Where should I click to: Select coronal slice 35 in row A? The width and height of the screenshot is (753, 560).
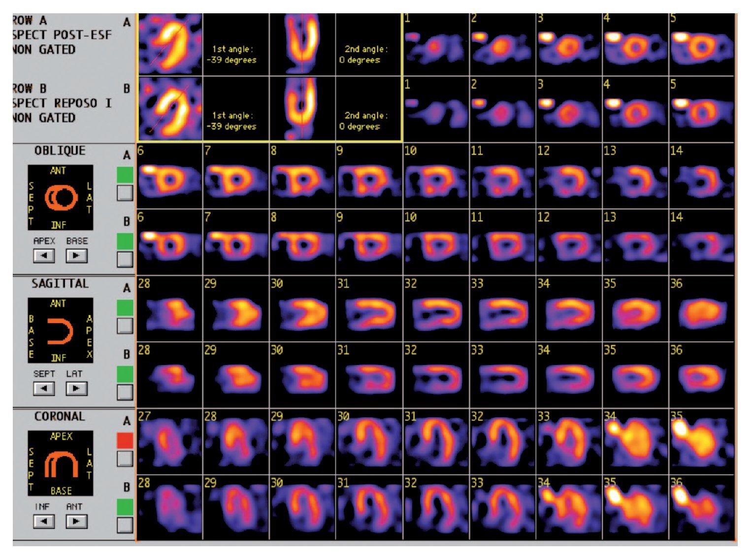click(x=701, y=441)
